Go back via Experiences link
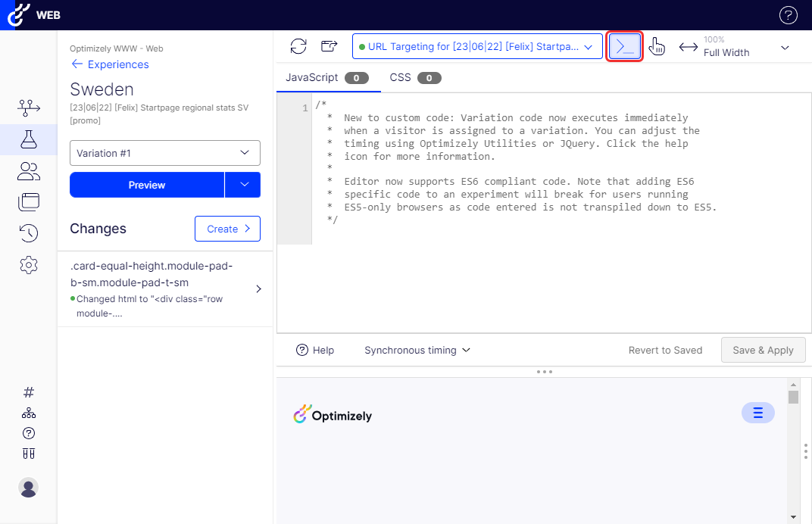Image resolution: width=812 pixels, height=524 pixels. (110, 64)
